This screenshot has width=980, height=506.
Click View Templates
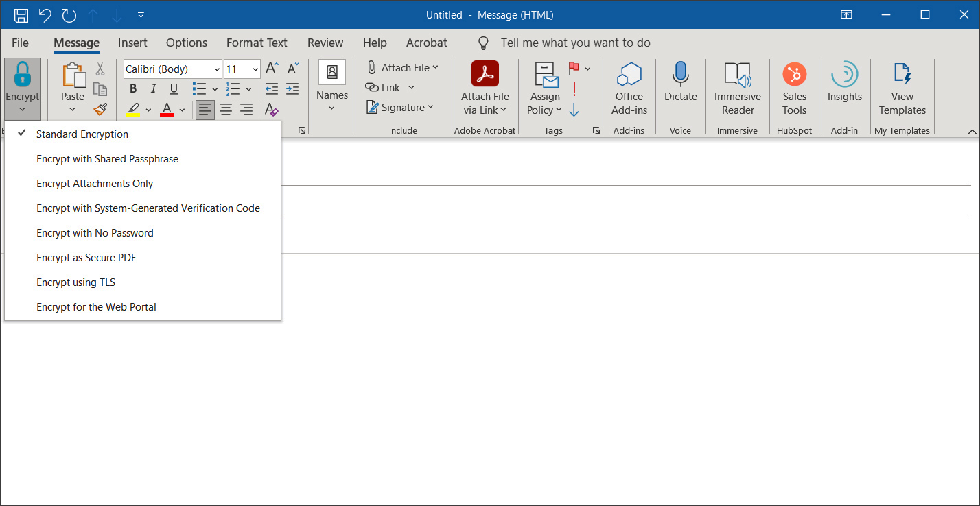(902, 88)
